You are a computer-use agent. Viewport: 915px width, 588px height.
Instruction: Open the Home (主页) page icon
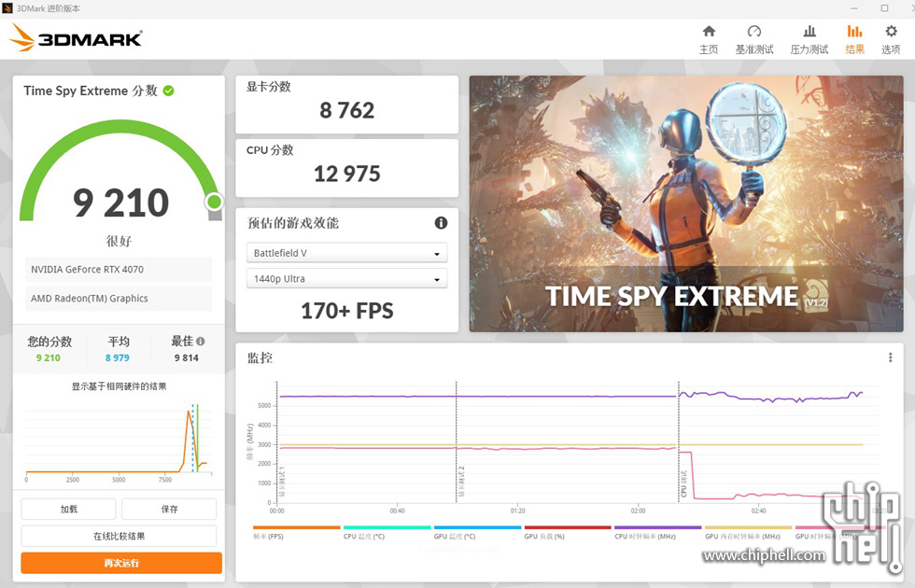[x=709, y=31]
